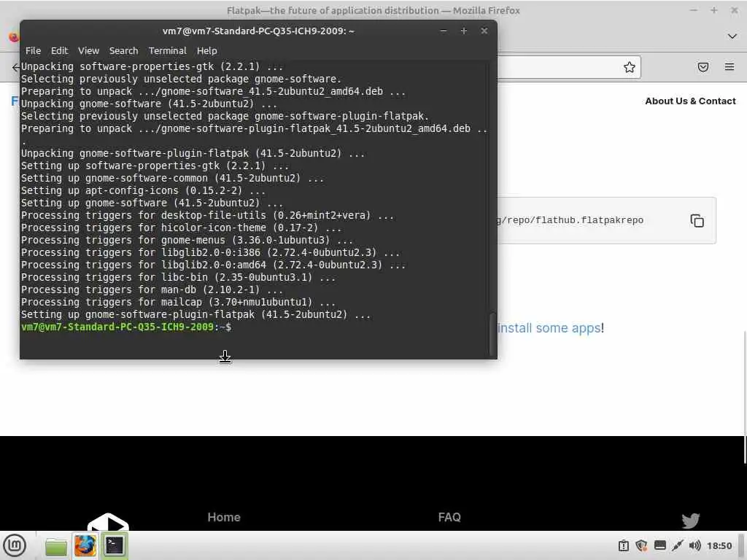This screenshot has height=560, width=747.
Task: Click the Firefox page vertical scrollbar
Action: [744, 397]
